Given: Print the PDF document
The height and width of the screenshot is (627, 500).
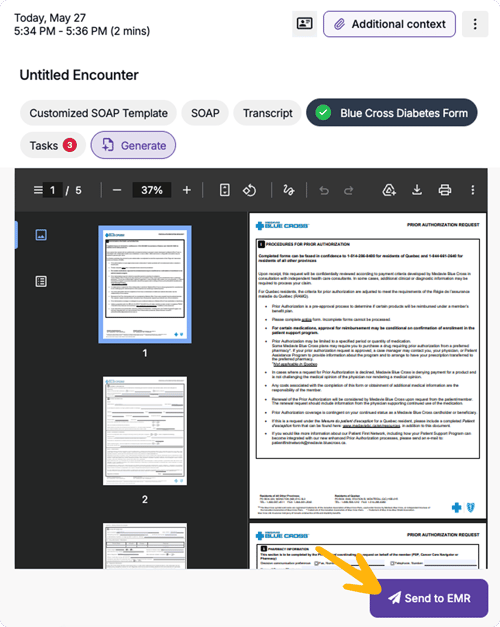Looking at the screenshot, I should coord(444,190).
